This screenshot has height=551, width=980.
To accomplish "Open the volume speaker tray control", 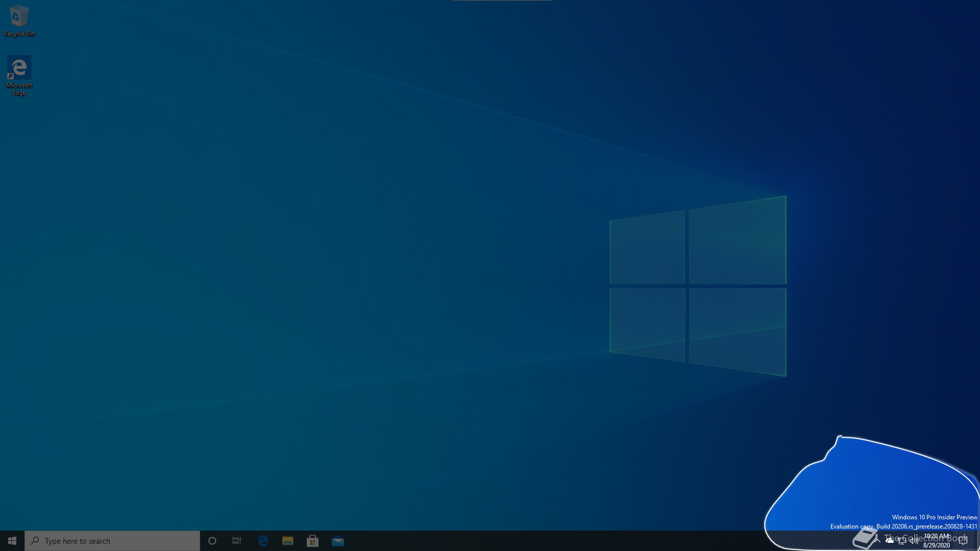I will click(914, 541).
